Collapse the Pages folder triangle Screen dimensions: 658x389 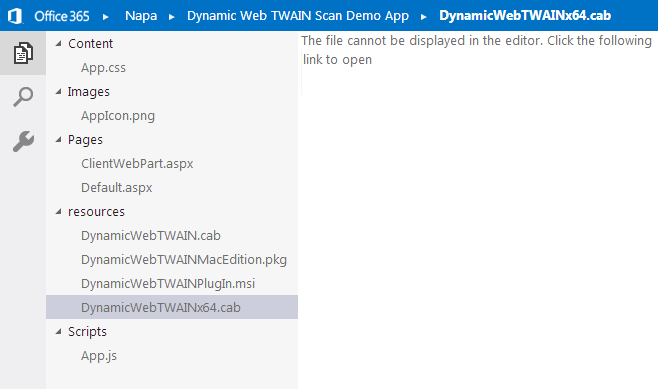pyautogui.click(x=58, y=139)
